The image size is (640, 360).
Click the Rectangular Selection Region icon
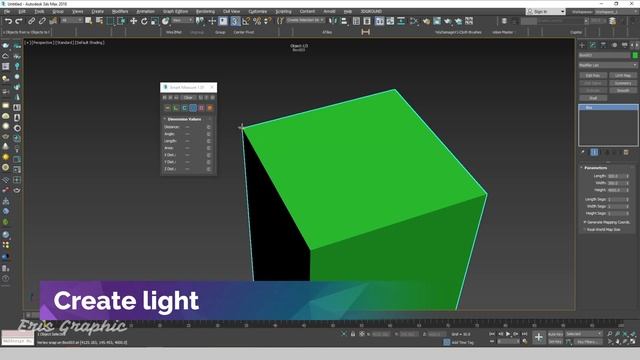point(110,21)
